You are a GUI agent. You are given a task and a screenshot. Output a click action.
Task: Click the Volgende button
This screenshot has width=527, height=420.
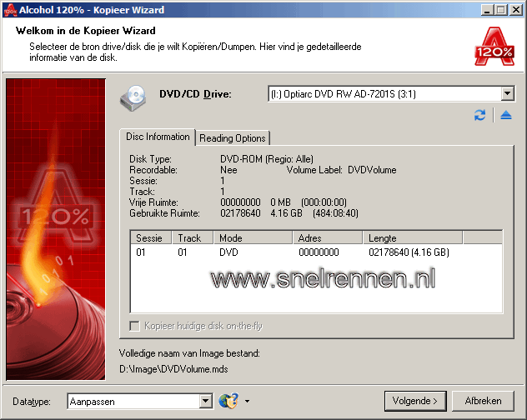tap(415, 401)
